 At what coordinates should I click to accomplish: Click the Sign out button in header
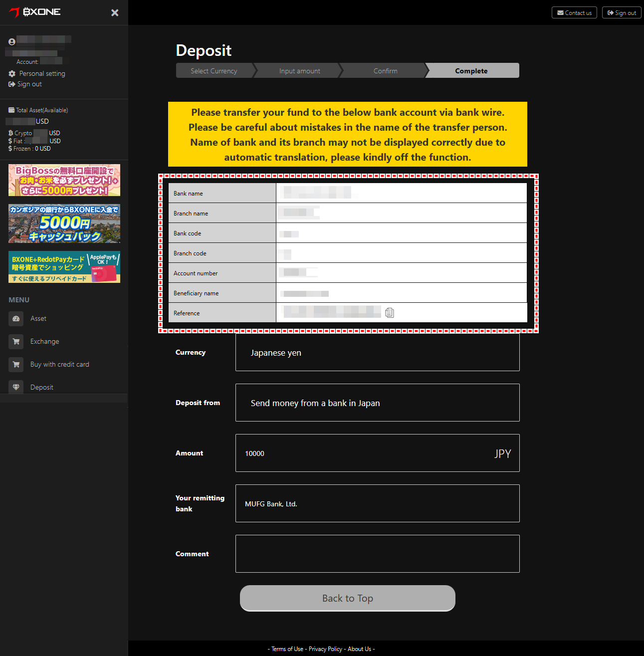tap(622, 12)
